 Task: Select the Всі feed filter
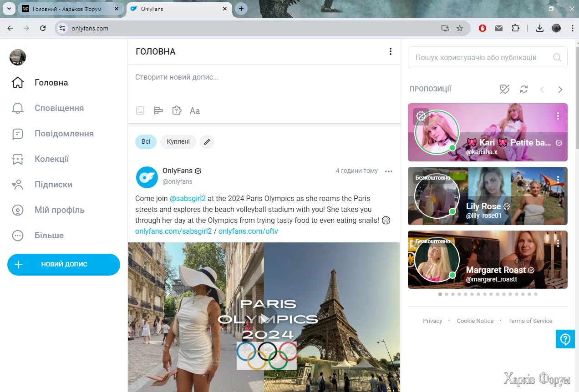(146, 142)
